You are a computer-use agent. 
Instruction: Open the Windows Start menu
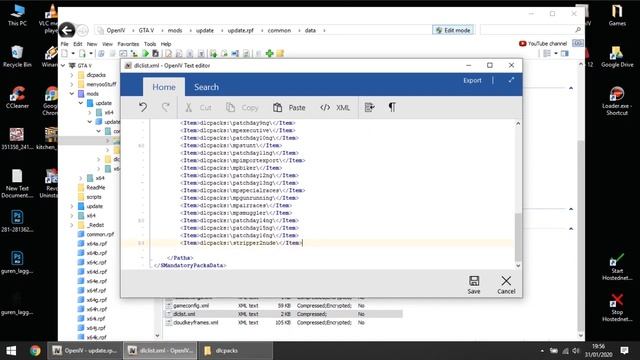pos(11,351)
